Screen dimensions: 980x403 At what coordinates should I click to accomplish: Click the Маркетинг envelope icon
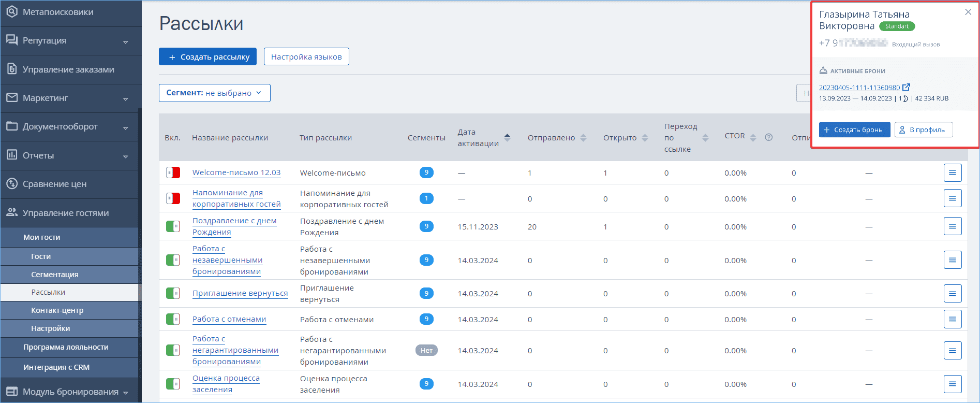pyautogui.click(x=12, y=97)
